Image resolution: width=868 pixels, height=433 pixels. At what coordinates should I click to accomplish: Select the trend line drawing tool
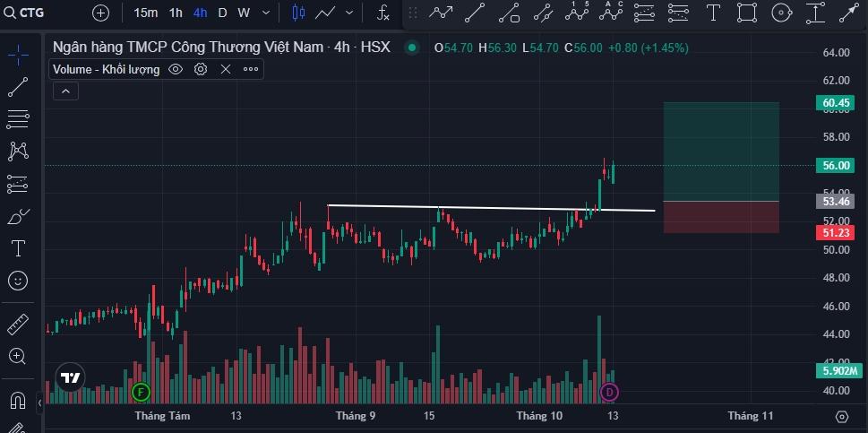[x=18, y=87]
